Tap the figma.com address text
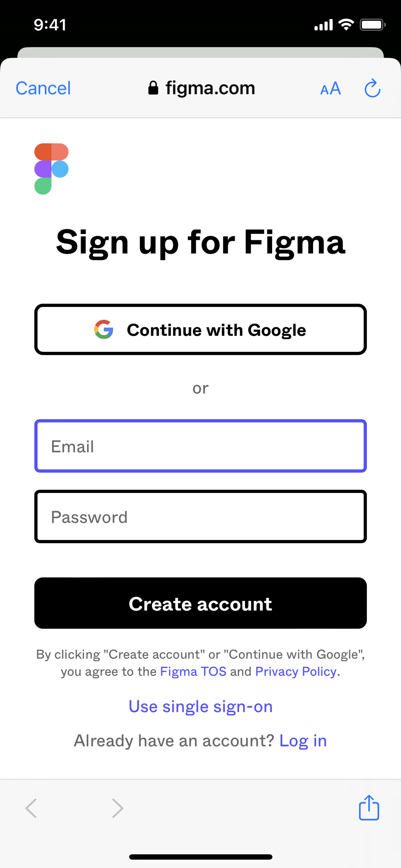 click(210, 88)
